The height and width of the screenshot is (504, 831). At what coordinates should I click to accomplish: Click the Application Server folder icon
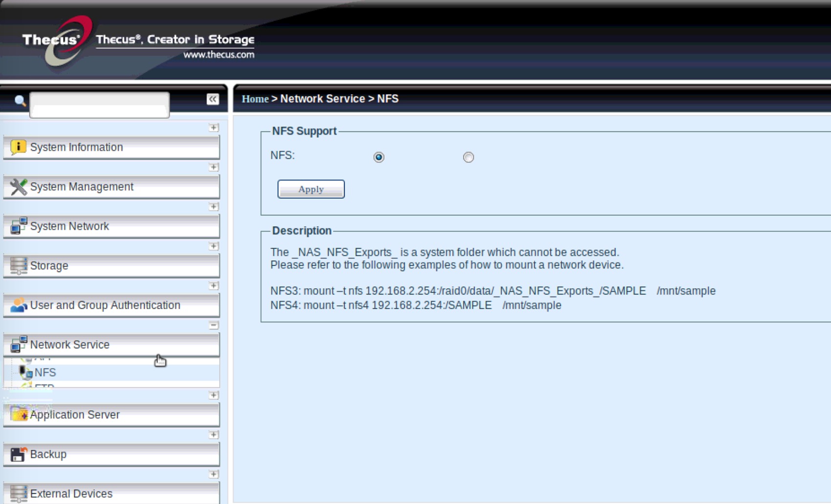19,414
